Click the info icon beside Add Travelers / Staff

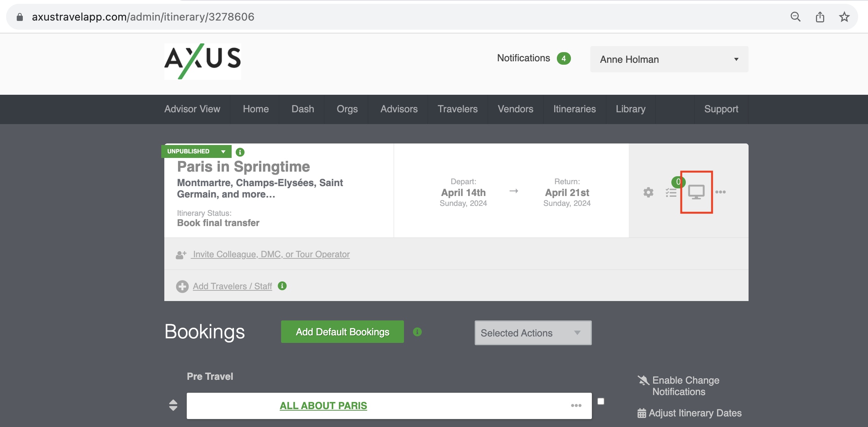(x=282, y=286)
